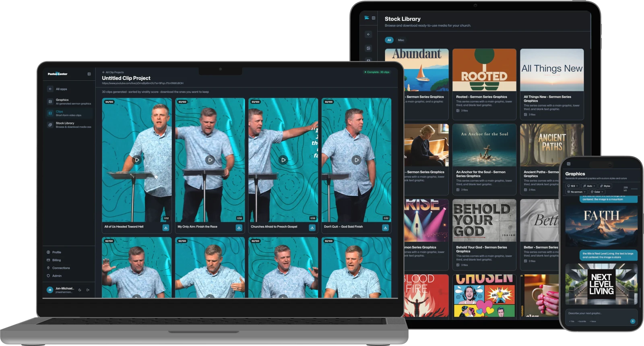Open the Next Level Living graphic on phone

[x=601, y=284]
